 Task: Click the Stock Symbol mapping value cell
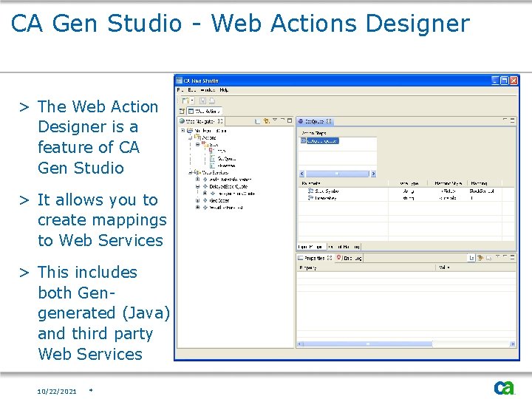pyautogui.click(x=485, y=191)
